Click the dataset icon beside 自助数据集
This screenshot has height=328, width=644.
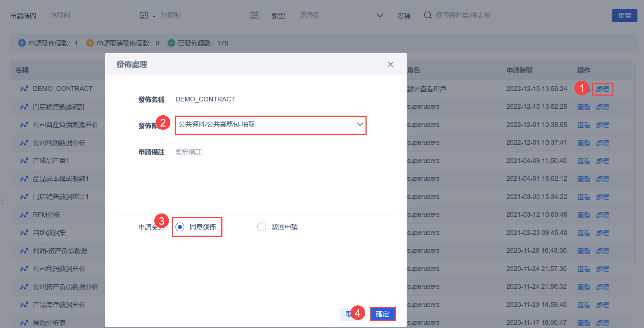(24, 233)
